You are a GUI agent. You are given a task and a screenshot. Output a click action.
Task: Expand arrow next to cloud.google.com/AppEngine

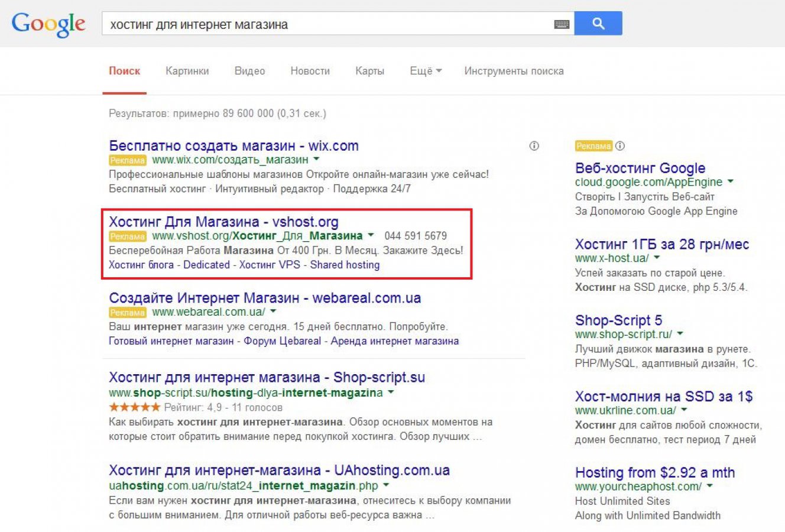coord(731,182)
